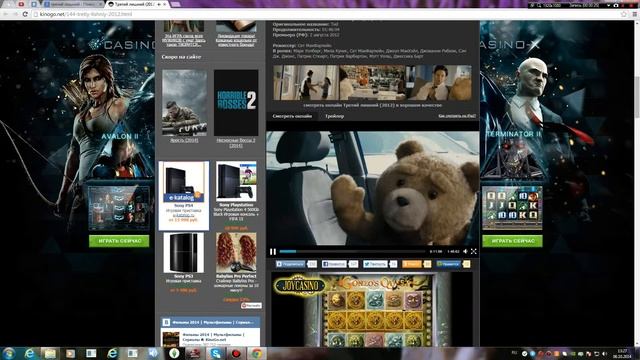The image size is (640, 360).
Task: Tweet the movie via Twitter button
Action: [375, 264]
